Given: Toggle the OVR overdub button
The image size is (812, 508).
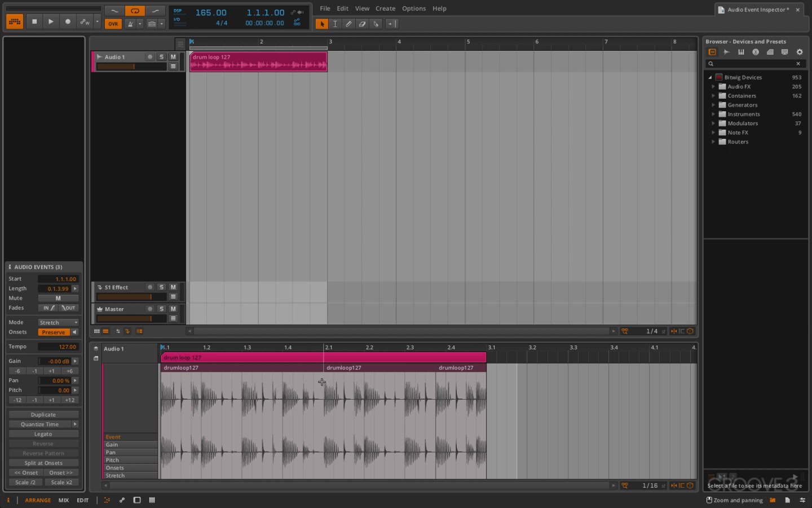Looking at the screenshot, I should (x=113, y=24).
